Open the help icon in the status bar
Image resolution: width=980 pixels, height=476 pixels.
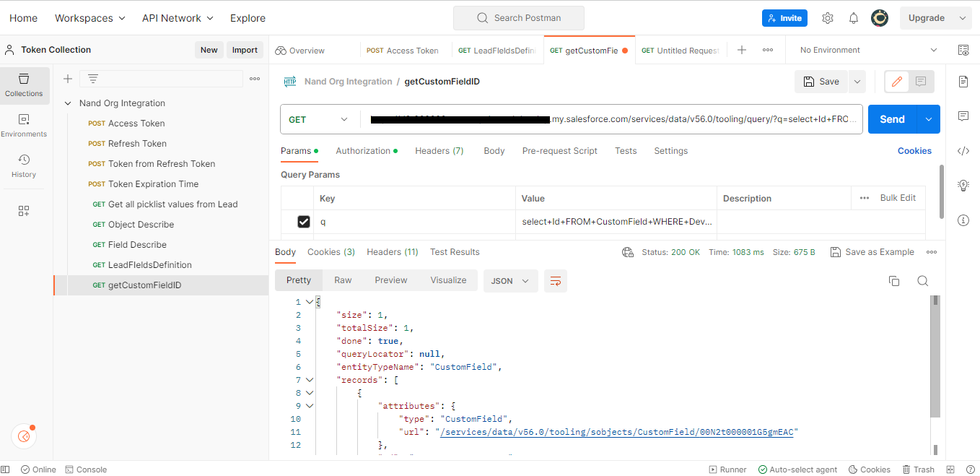click(969, 469)
